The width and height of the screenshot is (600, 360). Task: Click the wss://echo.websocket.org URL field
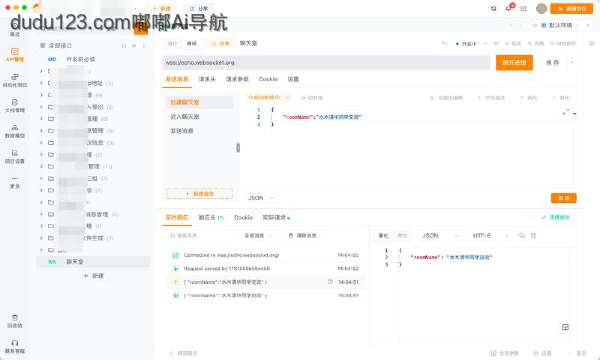[x=326, y=62]
